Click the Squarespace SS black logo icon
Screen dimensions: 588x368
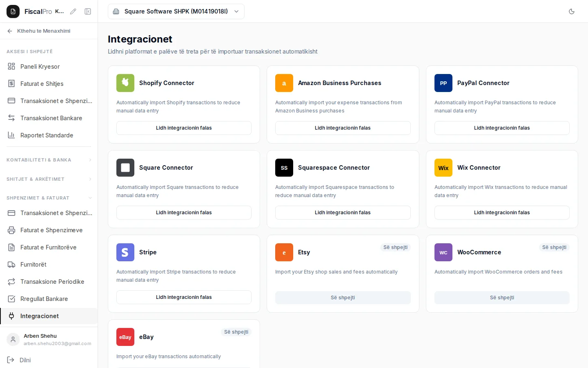click(x=284, y=168)
